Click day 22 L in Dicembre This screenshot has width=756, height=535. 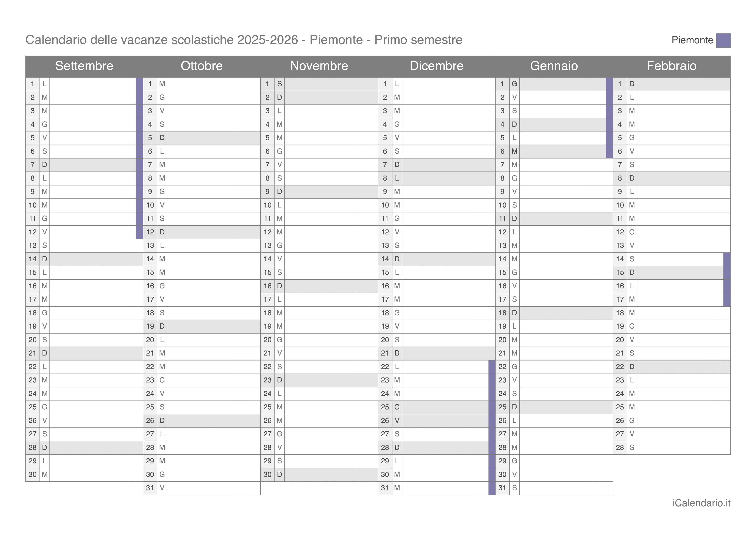pyautogui.click(x=436, y=367)
